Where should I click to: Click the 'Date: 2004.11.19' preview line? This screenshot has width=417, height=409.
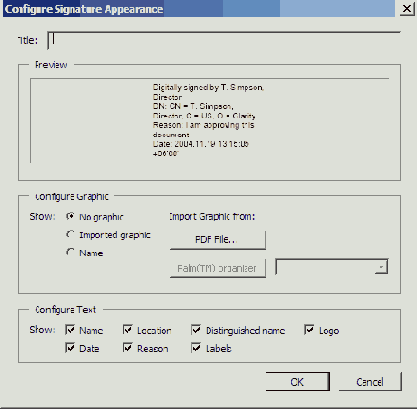point(201,144)
